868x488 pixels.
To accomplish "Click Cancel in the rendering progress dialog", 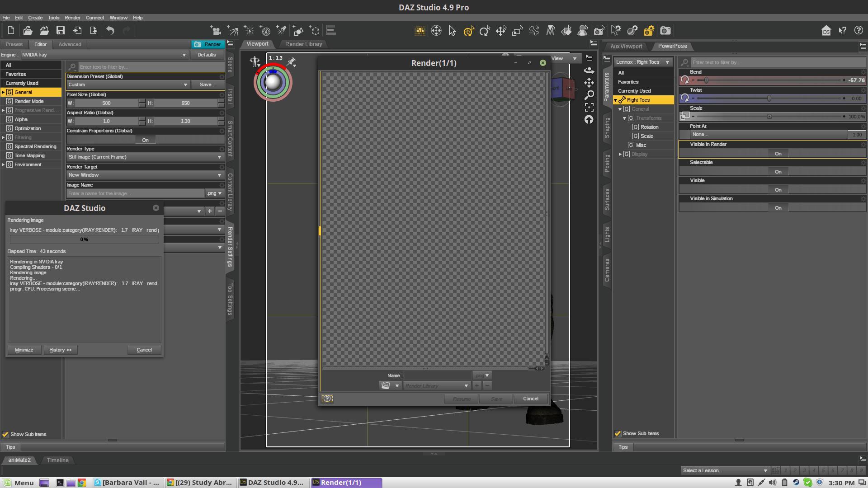I will (x=144, y=350).
